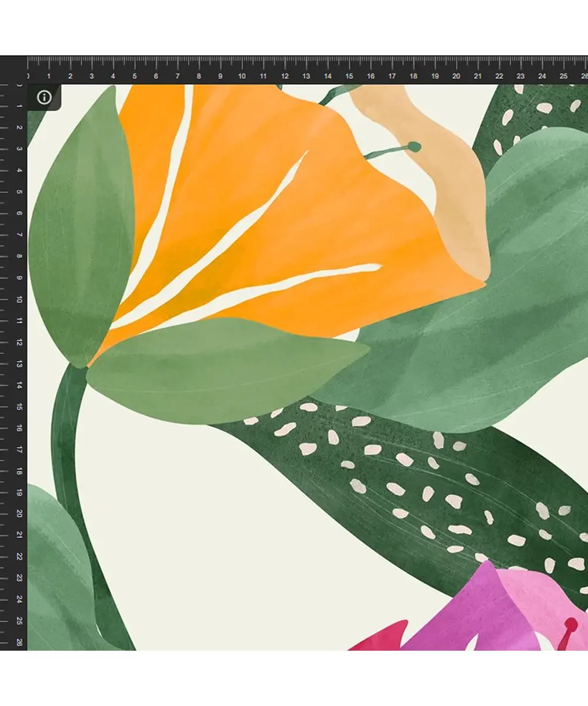Click the info icon in the corner
Viewport: 588px width, 706px height.
point(44,97)
